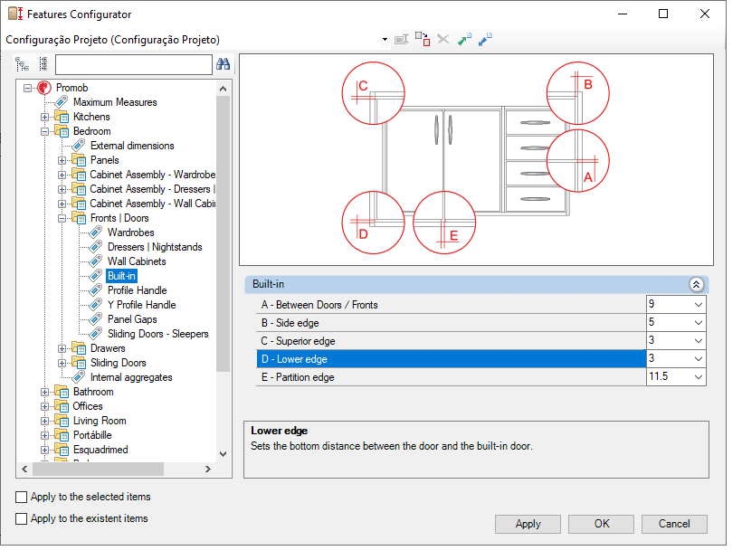Image resolution: width=742 pixels, height=560 pixels.
Task: Click the Esquadrimed folder icon
Action: (62, 450)
